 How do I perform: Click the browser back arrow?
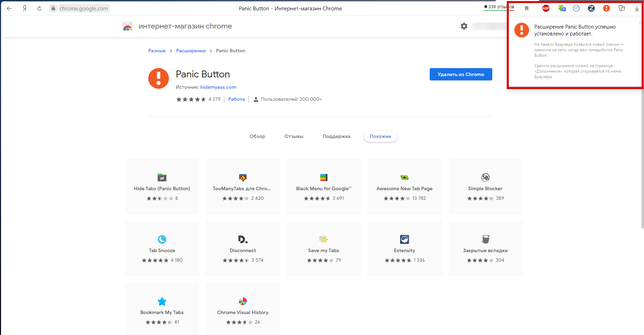(9, 8)
